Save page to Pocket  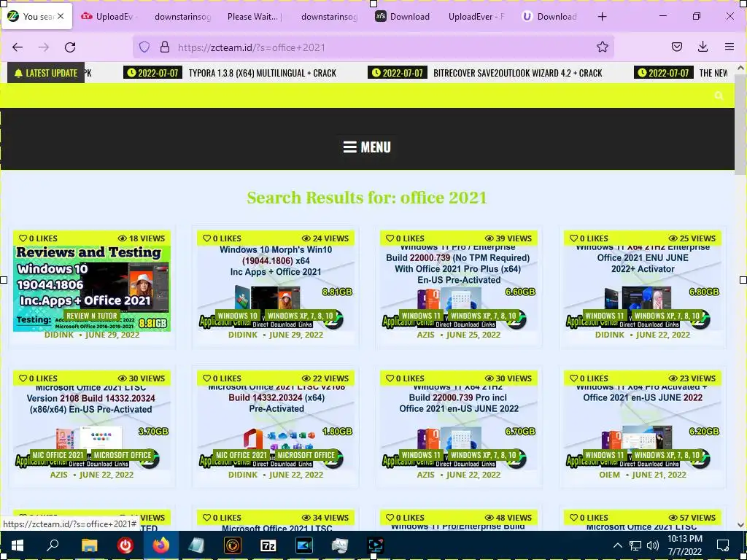tap(676, 47)
